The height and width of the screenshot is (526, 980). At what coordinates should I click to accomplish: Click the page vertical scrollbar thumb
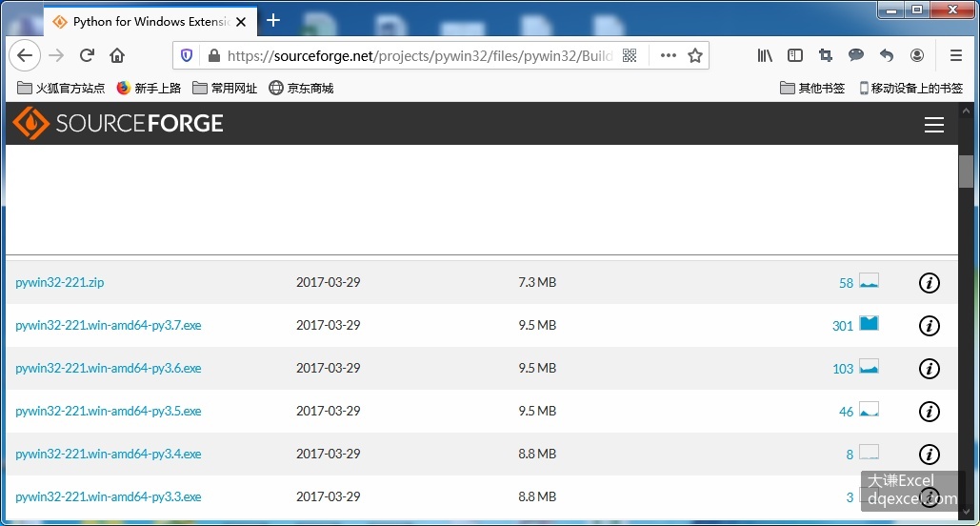[967, 171]
